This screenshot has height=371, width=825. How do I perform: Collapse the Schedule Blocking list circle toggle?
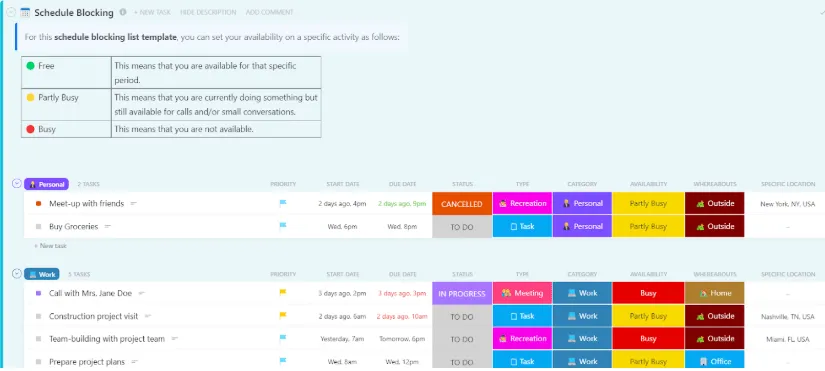pos(11,13)
